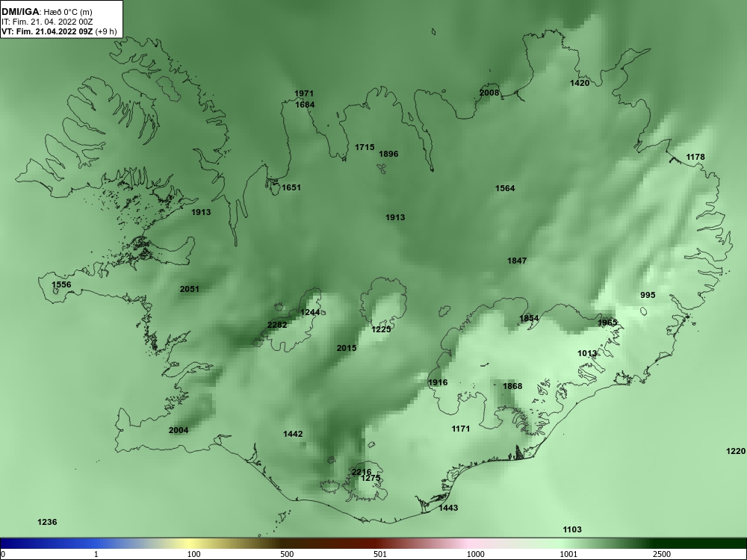The height and width of the screenshot is (560, 747).
Task: Click the 501 tick label on the color bar
Action: pos(380,554)
